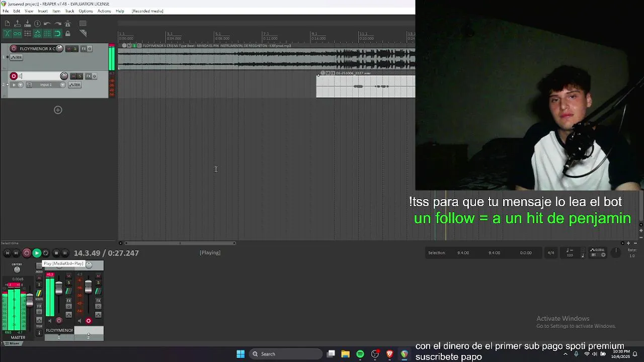Viewport: 644px width, 362px height.
Task: Solo track 2 in track panel
Action: coord(79,76)
